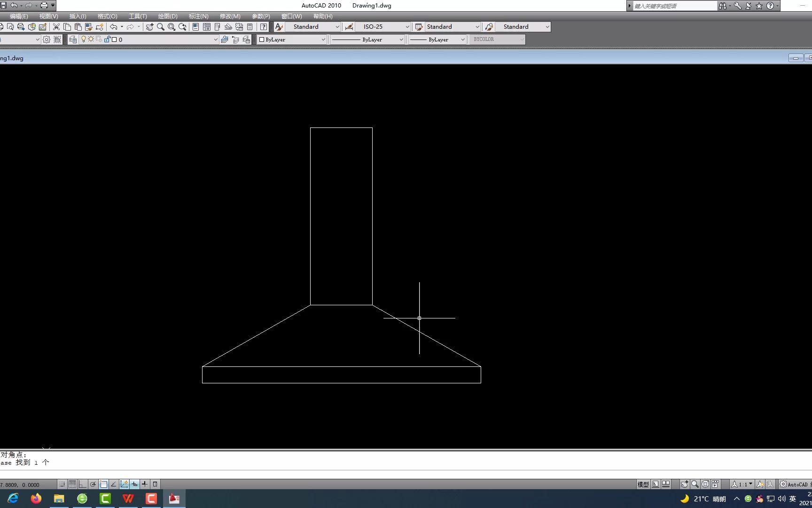812x508 pixels.
Task: Open the 插入(I) menu
Action: point(78,16)
